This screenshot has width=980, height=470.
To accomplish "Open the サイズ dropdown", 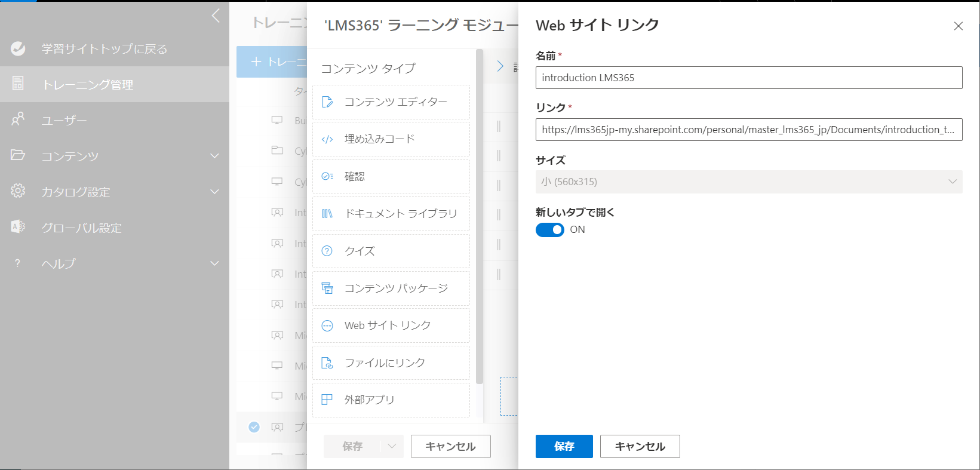I will tap(749, 182).
